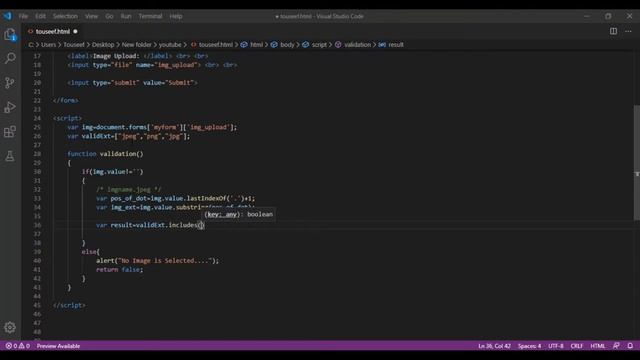The height and width of the screenshot is (360, 640).
Task: Close the unsaved touseef.html tab dot
Action: click(75, 31)
